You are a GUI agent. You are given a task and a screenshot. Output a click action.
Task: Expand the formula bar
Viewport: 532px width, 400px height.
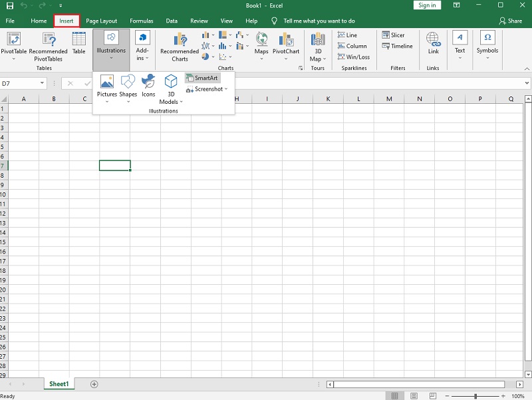(527, 83)
